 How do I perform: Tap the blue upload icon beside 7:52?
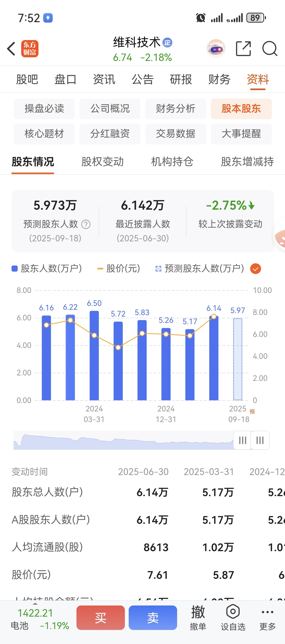click(x=48, y=18)
